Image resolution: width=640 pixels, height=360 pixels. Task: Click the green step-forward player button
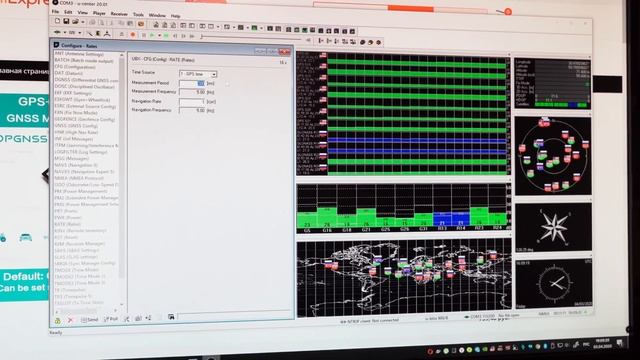point(166,36)
